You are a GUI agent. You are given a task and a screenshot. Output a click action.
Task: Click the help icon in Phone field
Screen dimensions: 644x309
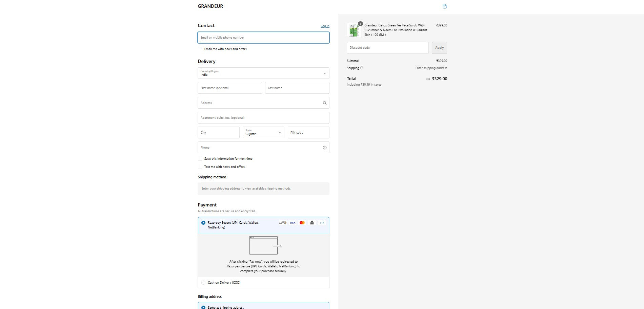(324, 148)
